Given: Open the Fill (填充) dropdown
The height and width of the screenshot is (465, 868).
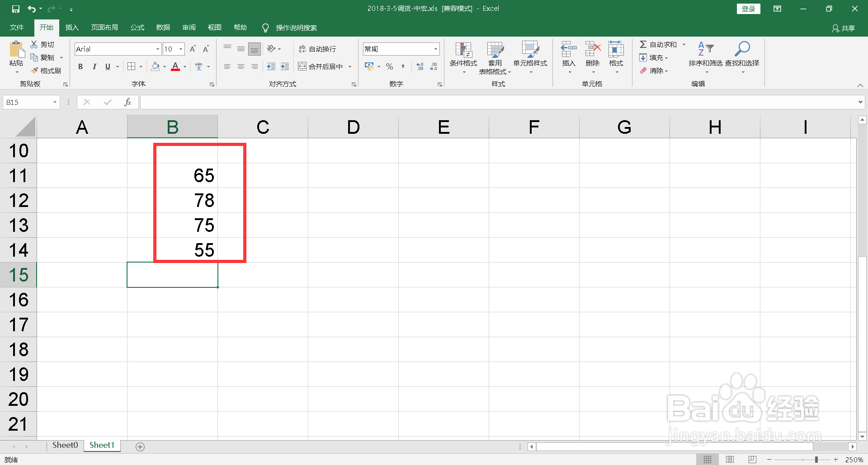Looking at the screenshot, I should coord(654,57).
